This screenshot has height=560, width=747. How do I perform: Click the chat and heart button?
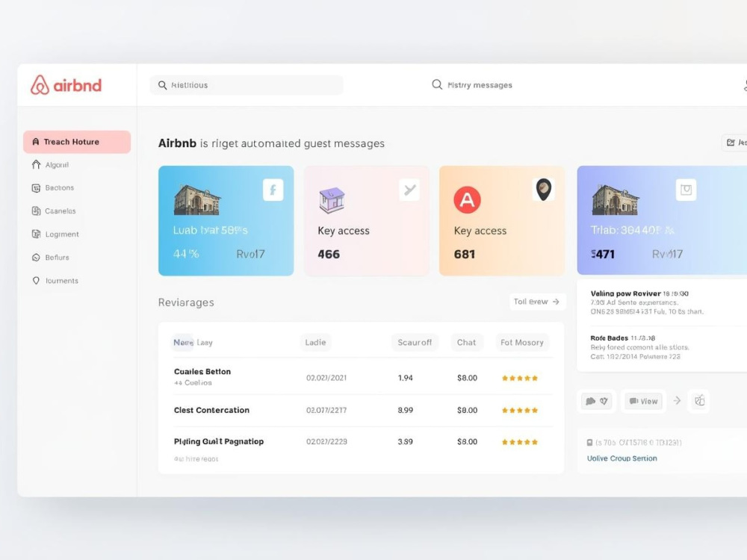pyautogui.click(x=596, y=401)
